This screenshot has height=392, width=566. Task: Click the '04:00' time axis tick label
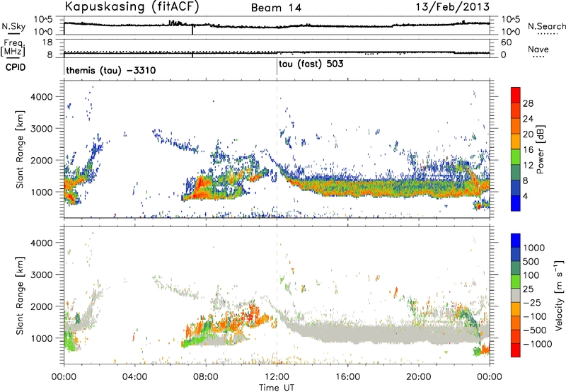[x=134, y=377]
